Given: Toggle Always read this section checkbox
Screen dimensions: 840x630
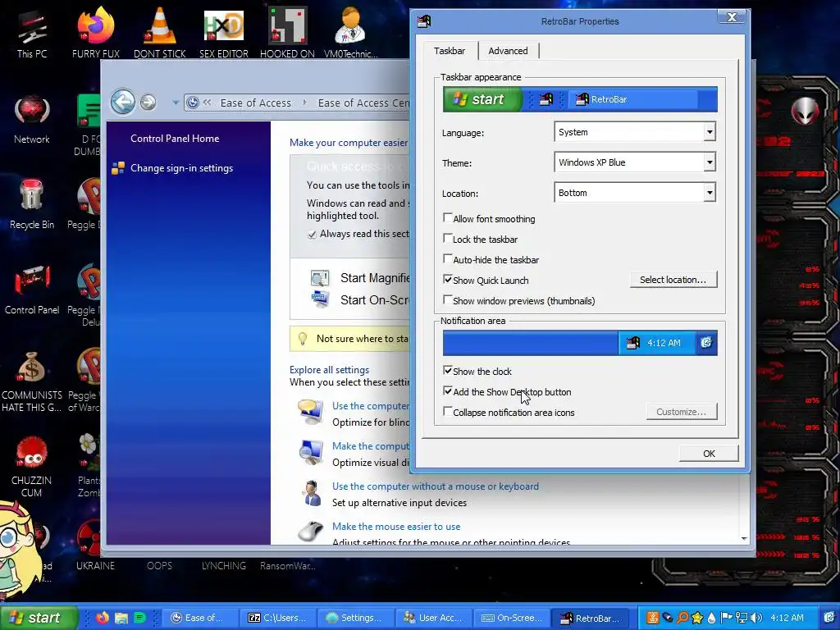Looking at the screenshot, I should pos(312,234).
